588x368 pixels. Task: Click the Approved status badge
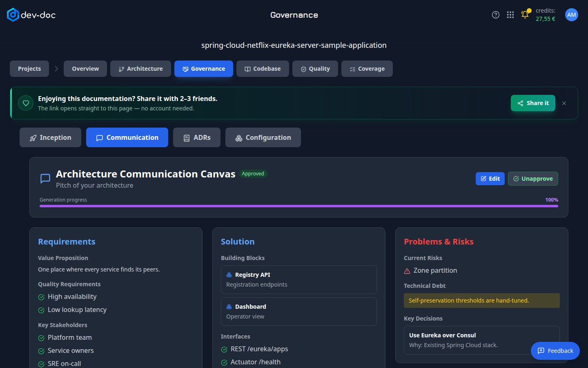253,174
